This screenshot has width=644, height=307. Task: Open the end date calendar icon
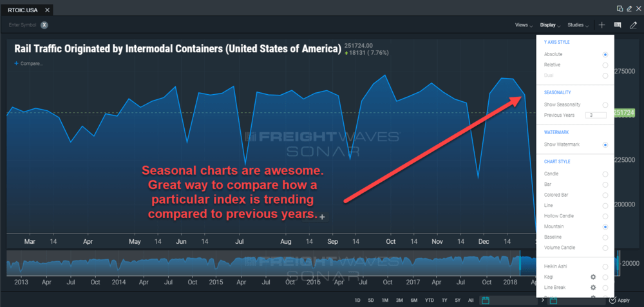click(551, 300)
